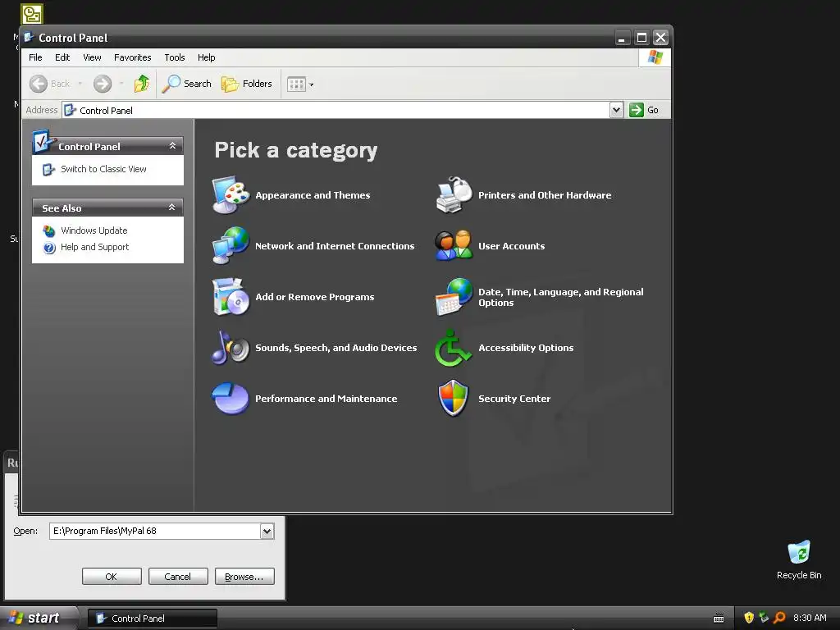Open Printers and Other Hardware icon

[x=454, y=195]
